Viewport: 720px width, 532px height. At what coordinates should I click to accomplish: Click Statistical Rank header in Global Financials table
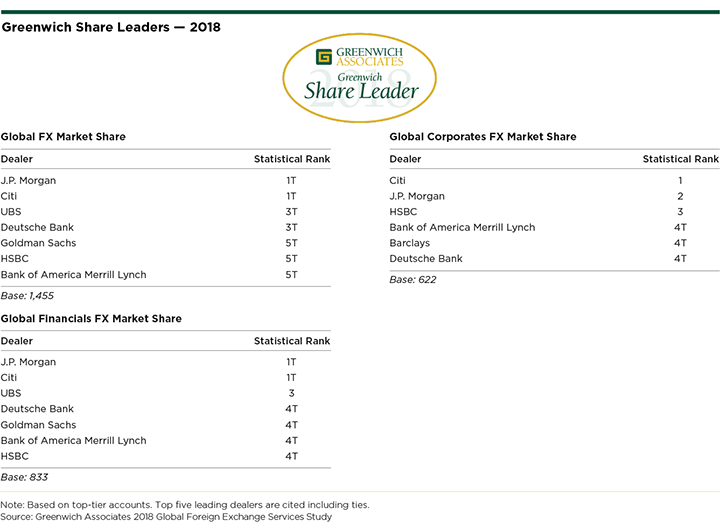pyautogui.click(x=292, y=341)
